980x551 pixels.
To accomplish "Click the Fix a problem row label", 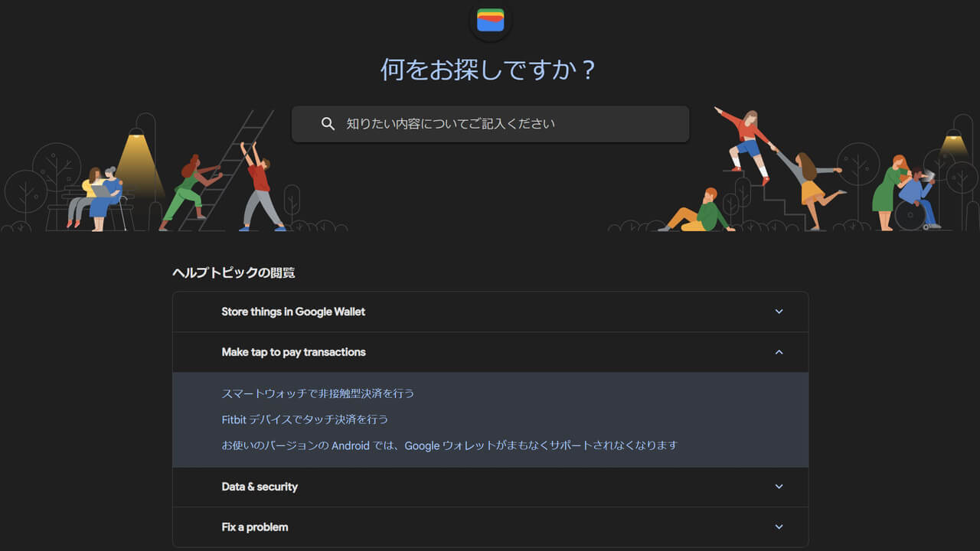I will [x=254, y=527].
